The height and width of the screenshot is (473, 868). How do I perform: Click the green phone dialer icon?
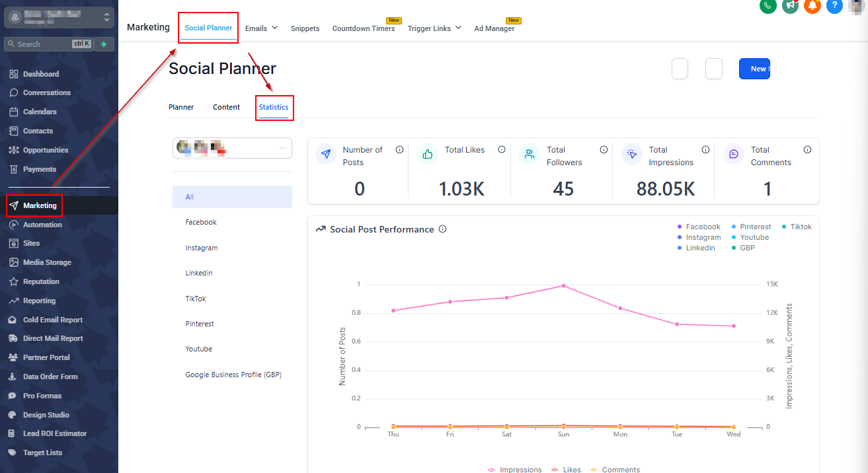coord(768,5)
